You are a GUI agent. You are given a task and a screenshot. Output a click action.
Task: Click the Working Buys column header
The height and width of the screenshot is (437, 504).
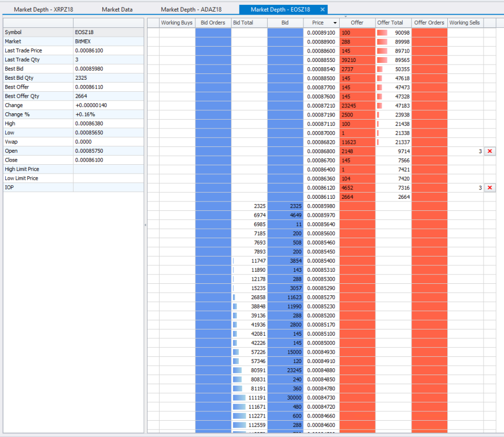click(x=176, y=23)
